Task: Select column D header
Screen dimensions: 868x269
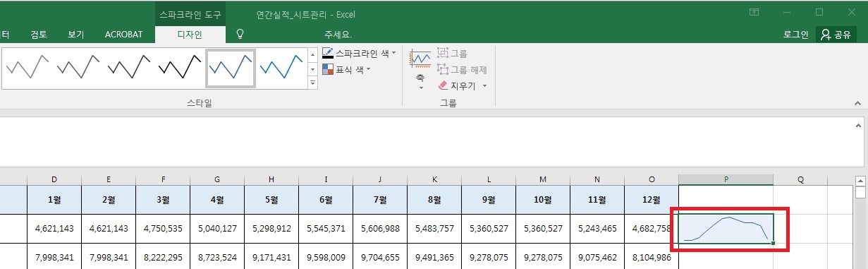Action: [54, 179]
